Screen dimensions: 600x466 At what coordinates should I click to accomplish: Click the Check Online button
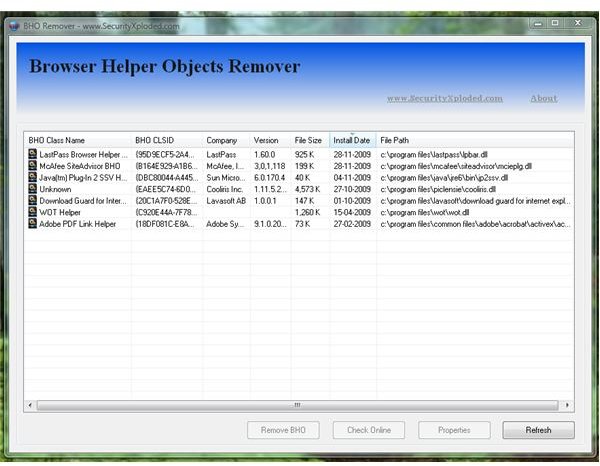coord(369,430)
